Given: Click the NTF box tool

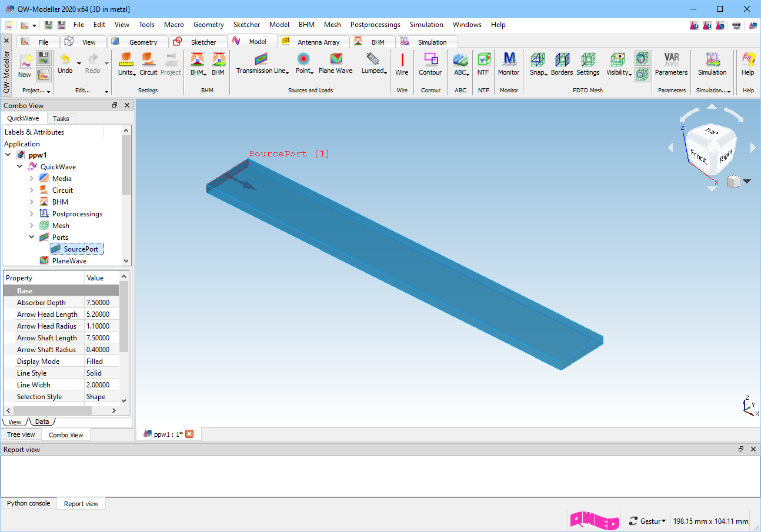Looking at the screenshot, I should click(483, 65).
